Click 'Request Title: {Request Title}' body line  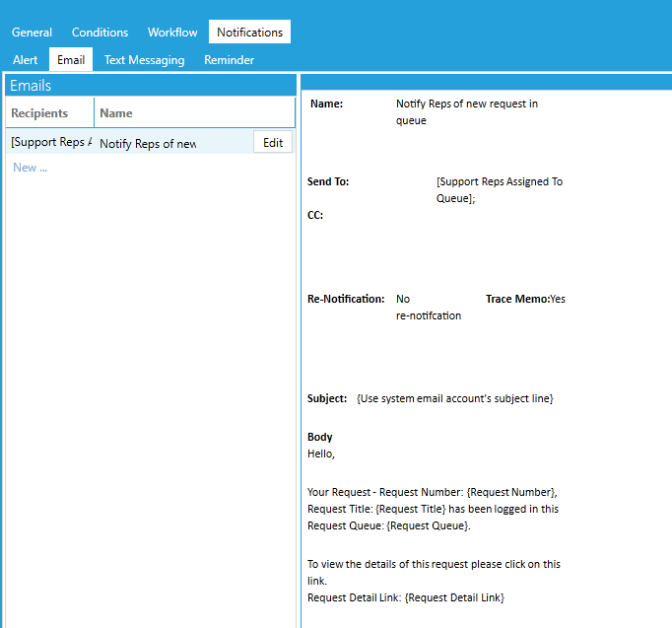(x=433, y=509)
